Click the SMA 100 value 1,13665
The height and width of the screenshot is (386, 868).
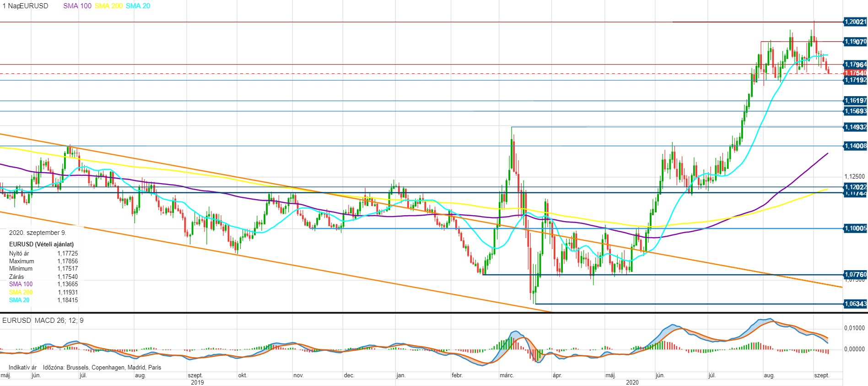tap(68, 284)
